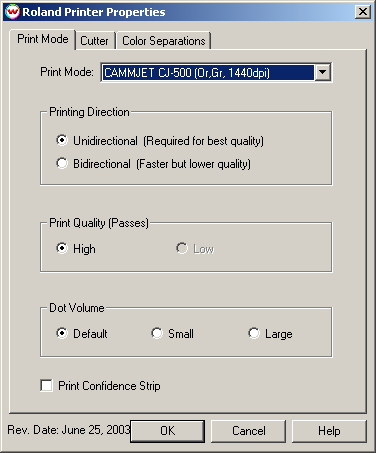Select the Print Mode tab
The image size is (376, 453).
[x=43, y=39]
